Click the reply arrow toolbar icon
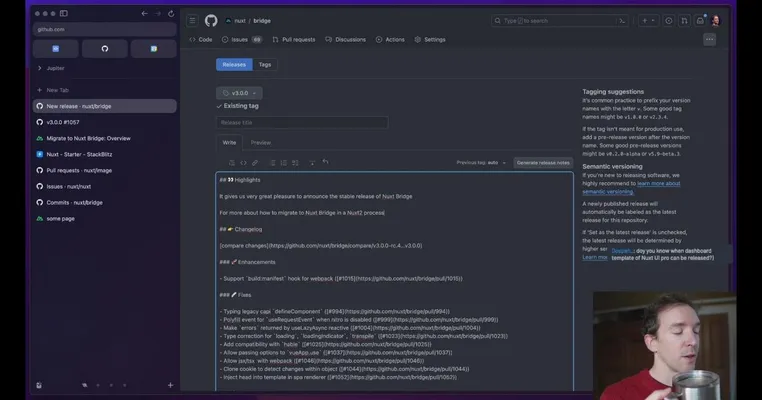Image resolution: width=762 pixels, height=400 pixels. (326, 162)
